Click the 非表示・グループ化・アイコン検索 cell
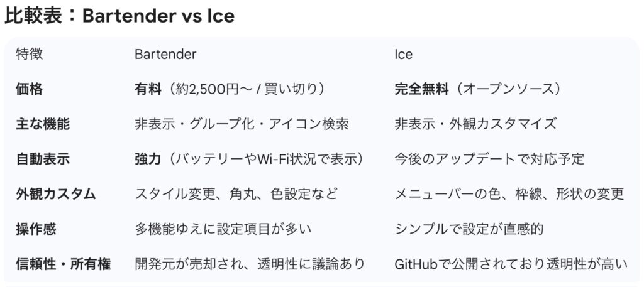This screenshot has height=287, width=644. (241, 124)
